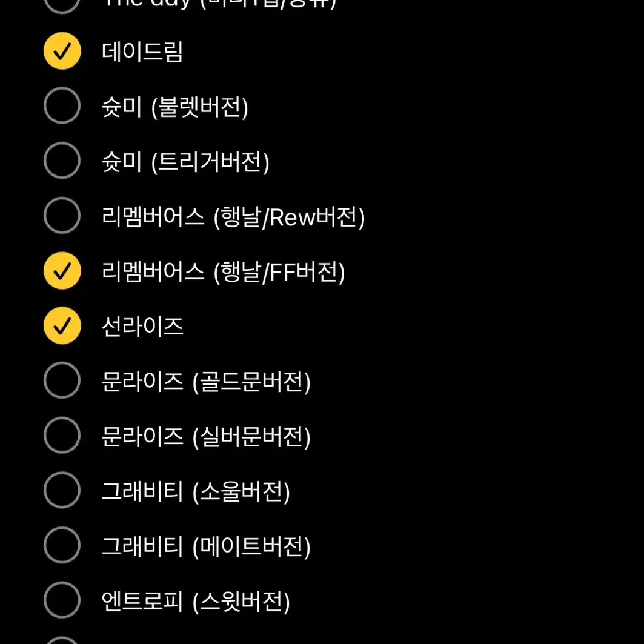Deselect the 리멤버어스 (행날/FF버전) checkmark

pyautogui.click(x=62, y=271)
